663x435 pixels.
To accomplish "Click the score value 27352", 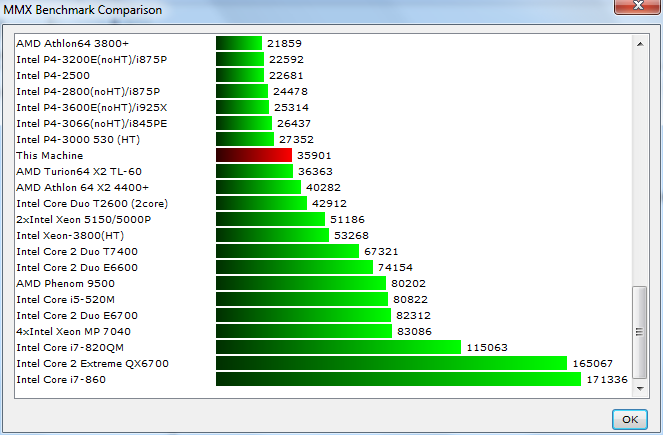I will point(296,140).
